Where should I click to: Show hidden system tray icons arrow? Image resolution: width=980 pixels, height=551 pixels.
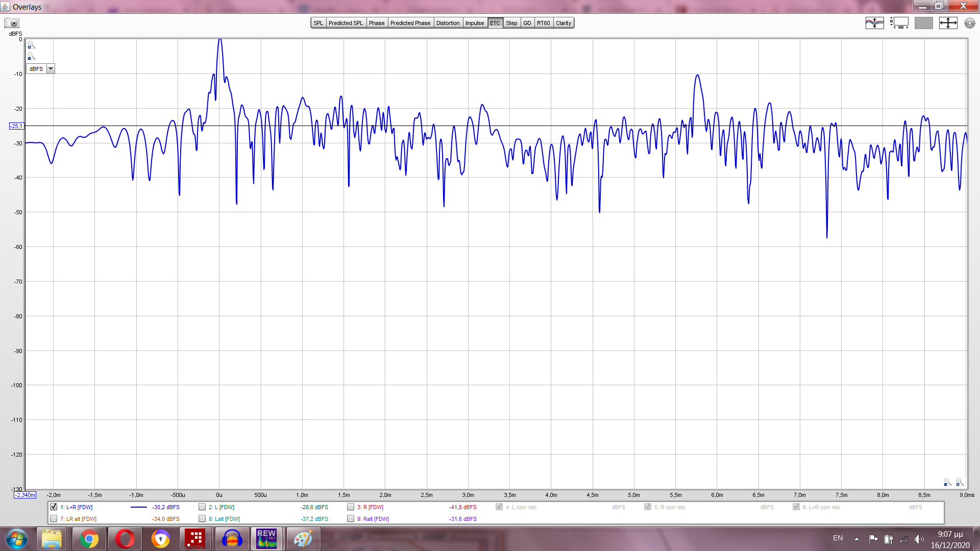tap(856, 539)
